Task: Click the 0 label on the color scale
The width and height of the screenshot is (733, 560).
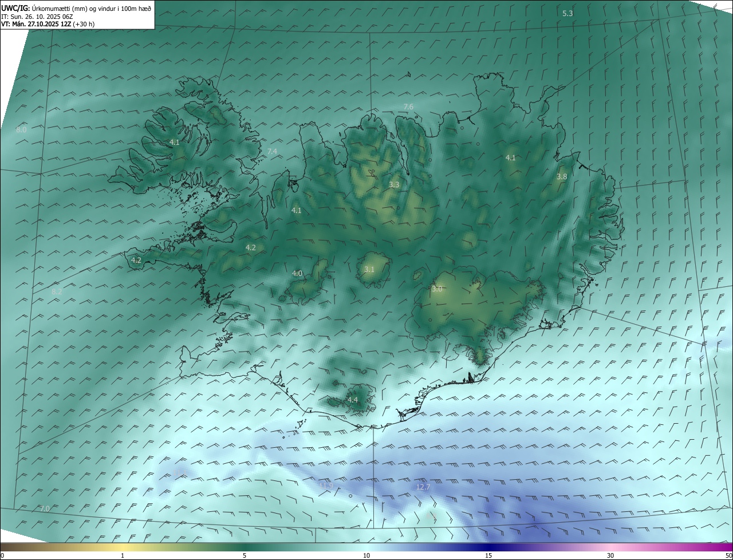Action: tap(2, 555)
